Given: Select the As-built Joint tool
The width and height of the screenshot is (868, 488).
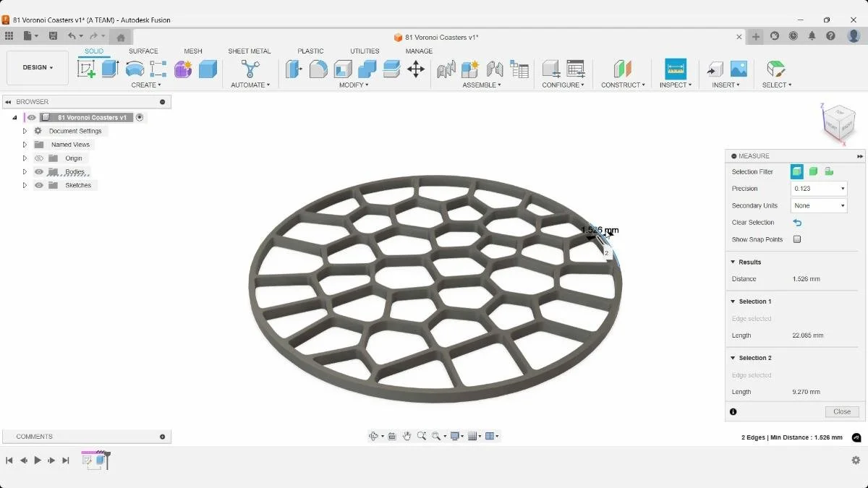Looking at the screenshot, I should tap(495, 69).
